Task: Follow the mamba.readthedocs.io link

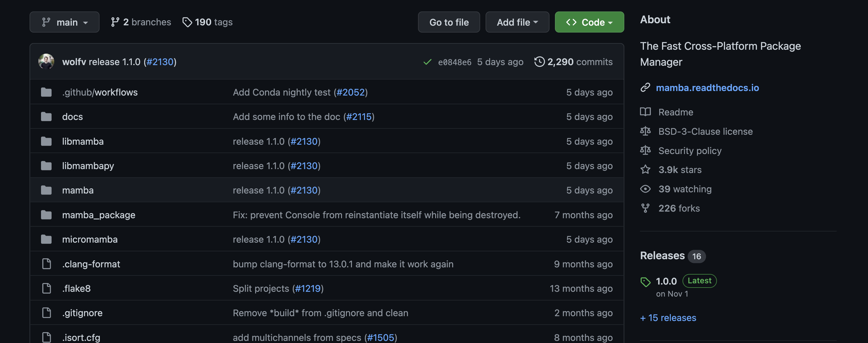Action: point(708,88)
